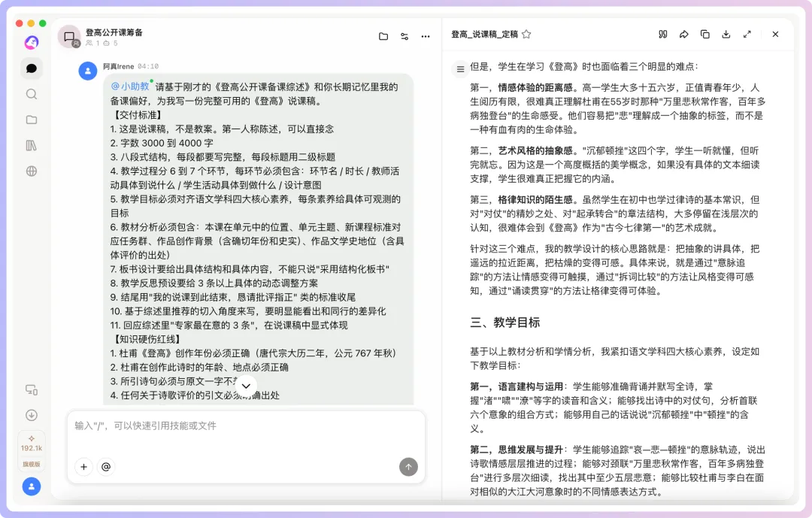Open the files folder in the sidebar

[x=32, y=120]
